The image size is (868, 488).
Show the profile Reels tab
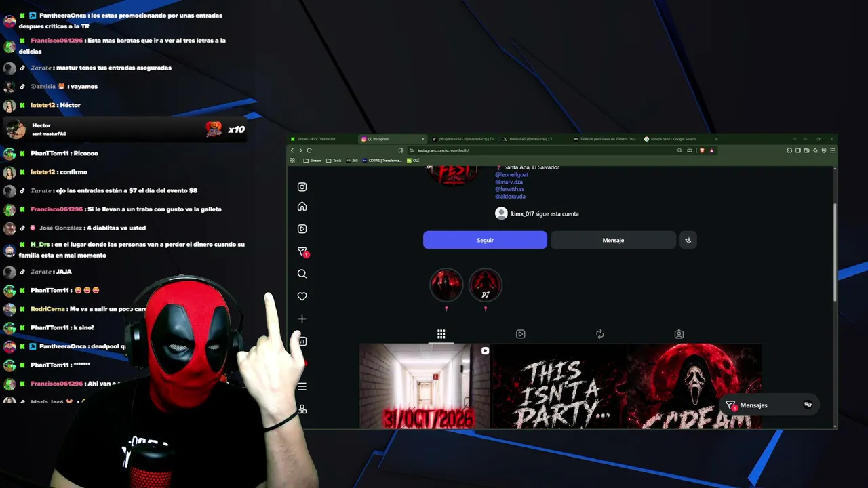520,334
